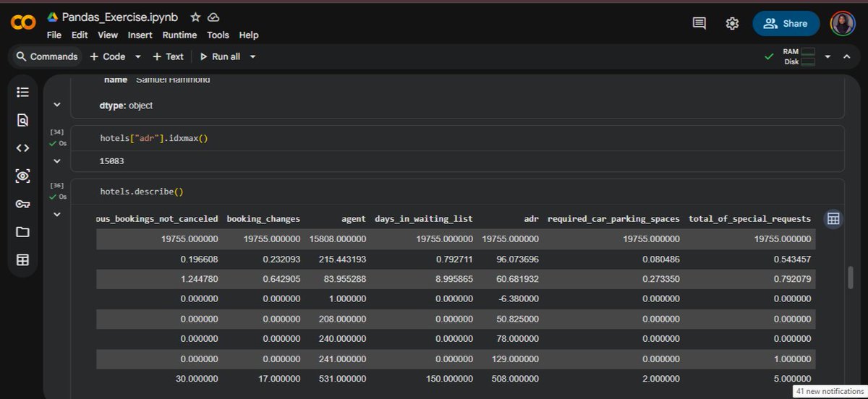This screenshot has height=399, width=868.
Task: Click the green checkmark status of cell 36
Action: 53,196
